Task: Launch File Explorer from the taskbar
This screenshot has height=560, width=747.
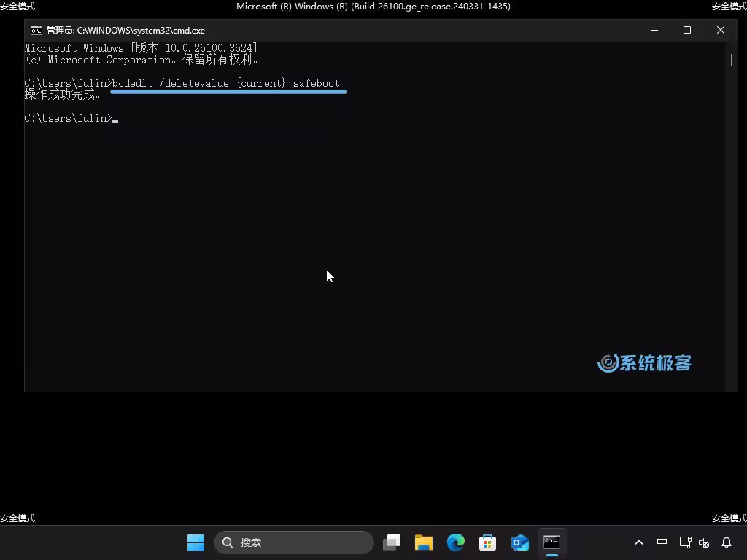Action: click(x=424, y=542)
